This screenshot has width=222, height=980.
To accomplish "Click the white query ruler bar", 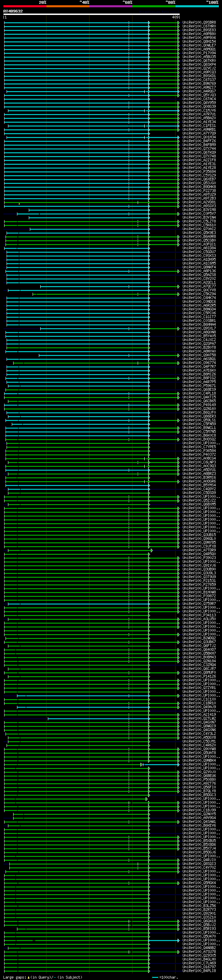I will [x=92, y=14].
